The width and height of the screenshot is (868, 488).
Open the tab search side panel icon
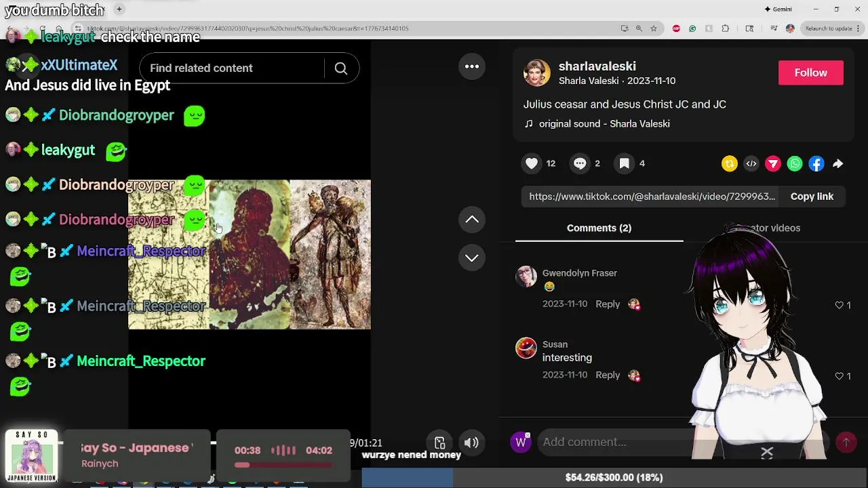[749, 28]
